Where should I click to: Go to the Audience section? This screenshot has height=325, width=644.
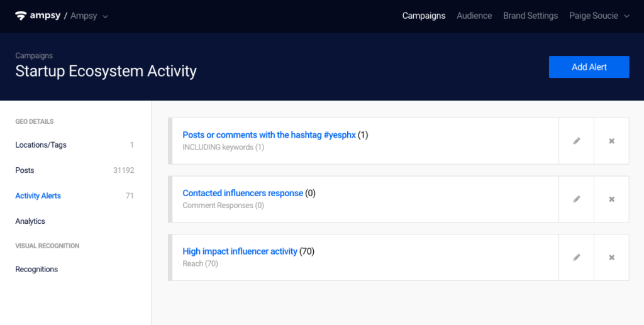point(474,16)
